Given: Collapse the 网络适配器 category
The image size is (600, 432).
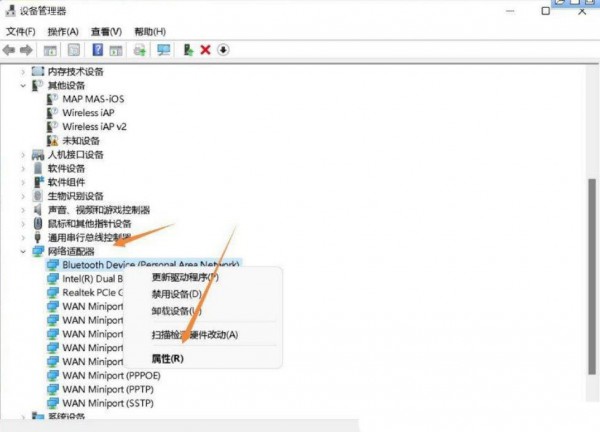Looking at the screenshot, I should coord(23,251).
